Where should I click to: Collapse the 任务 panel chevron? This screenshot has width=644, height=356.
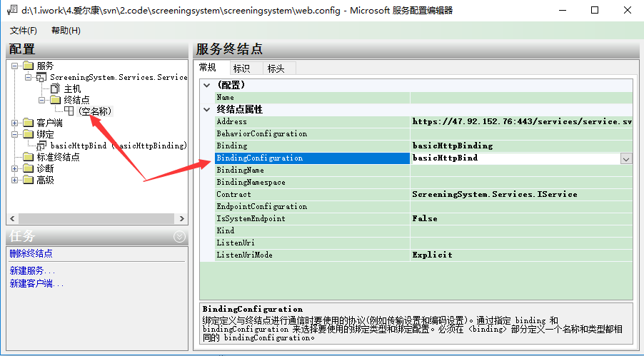(179, 237)
